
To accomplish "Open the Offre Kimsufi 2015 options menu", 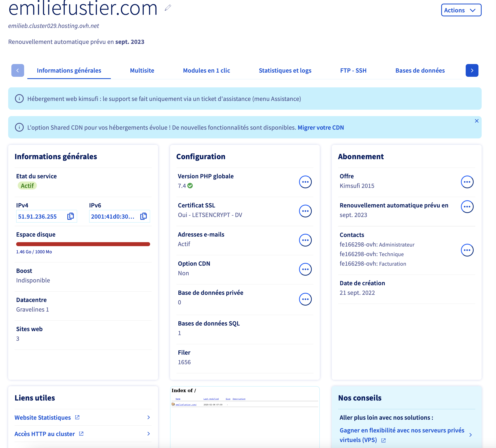I will [467, 182].
